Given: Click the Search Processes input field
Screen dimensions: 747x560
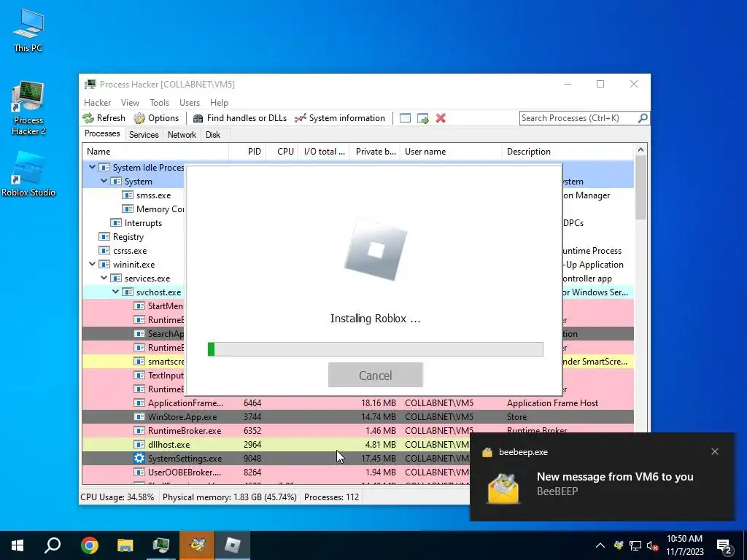Looking at the screenshot, I should pos(578,118).
